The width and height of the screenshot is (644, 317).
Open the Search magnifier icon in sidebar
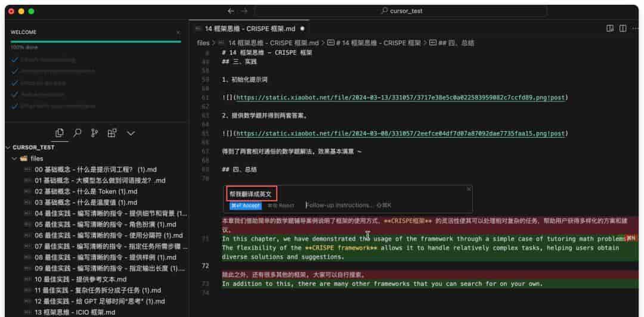[77, 133]
